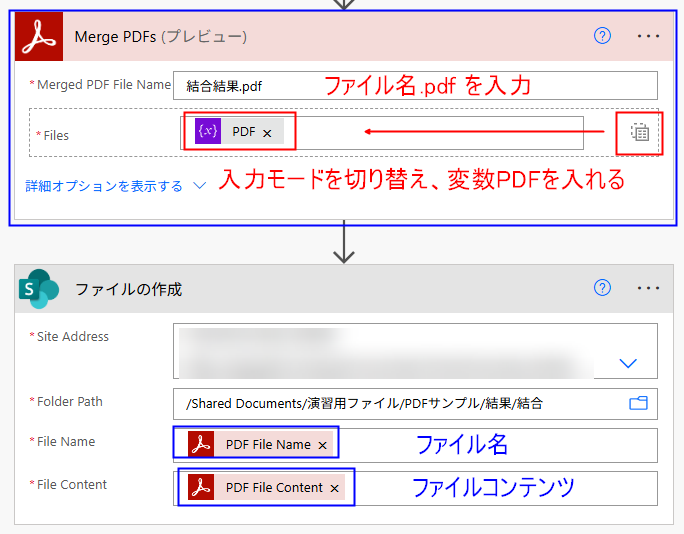Screen dimensions: 684x534
Task: Remove the PDF File Content token
Action: (x=334, y=488)
